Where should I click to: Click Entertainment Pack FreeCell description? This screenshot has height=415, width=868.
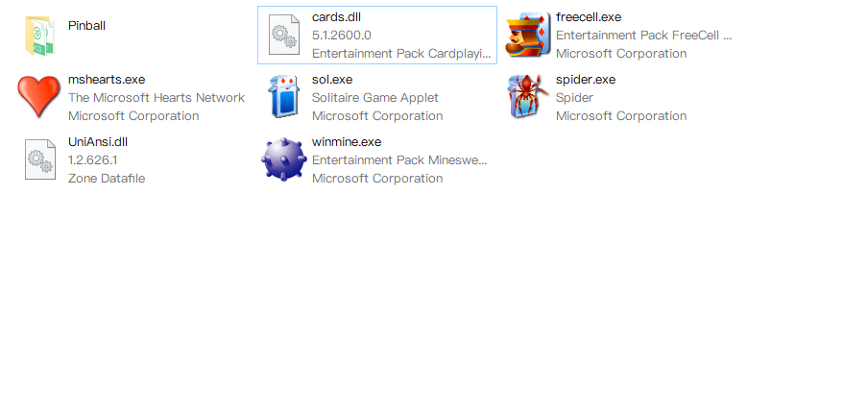(644, 36)
